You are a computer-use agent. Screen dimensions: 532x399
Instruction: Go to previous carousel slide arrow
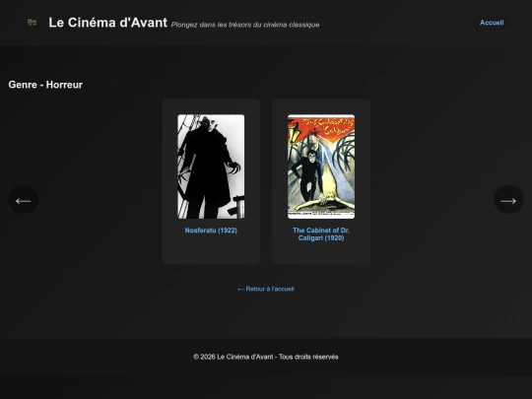23,200
